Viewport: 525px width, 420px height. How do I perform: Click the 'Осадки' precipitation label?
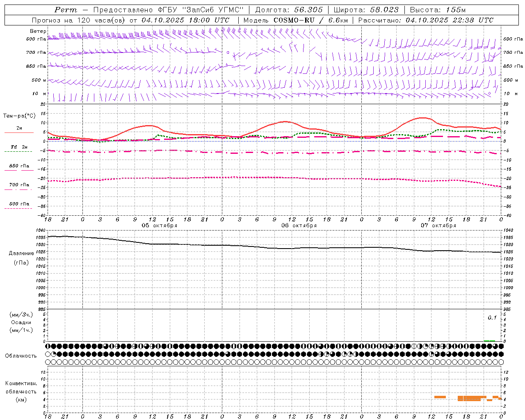point(21,322)
